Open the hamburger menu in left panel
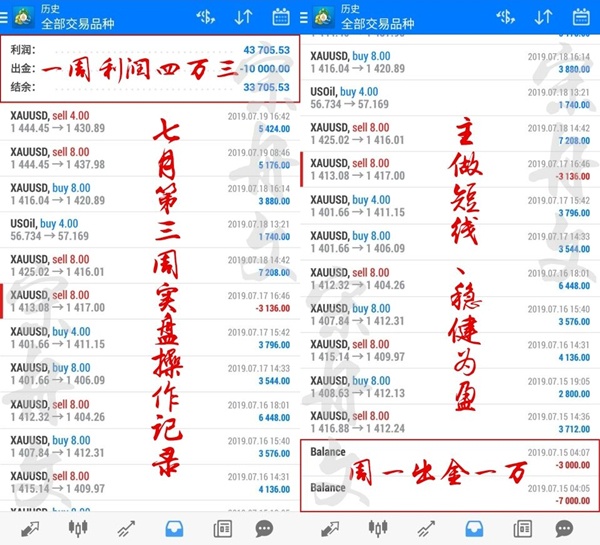Image resolution: width=600 pixels, height=545 pixels. point(3,18)
